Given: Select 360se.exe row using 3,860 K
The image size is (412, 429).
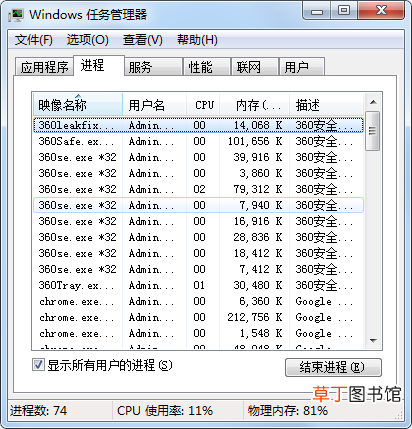Looking at the screenshot, I should 198,173.
